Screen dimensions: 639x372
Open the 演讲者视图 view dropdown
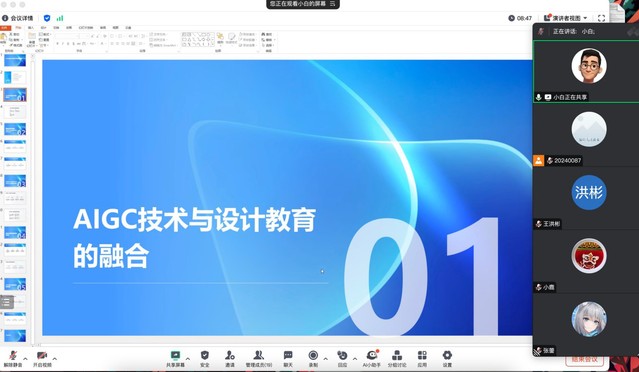566,18
